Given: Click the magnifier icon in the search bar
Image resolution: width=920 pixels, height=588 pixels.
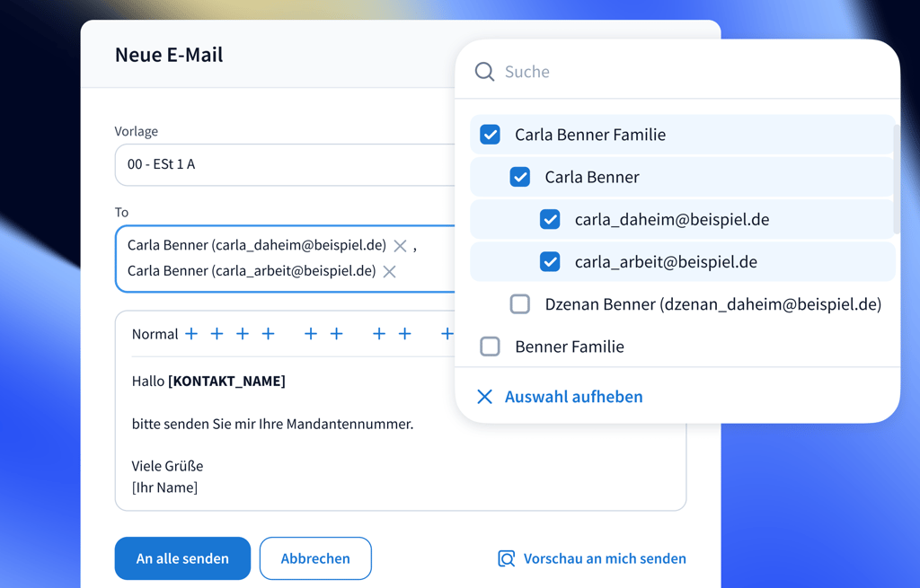Looking at the screenshot, I should (484, 72).
